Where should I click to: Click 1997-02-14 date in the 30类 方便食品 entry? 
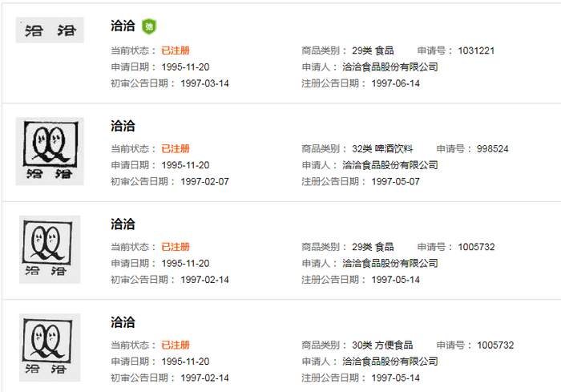point(204,378)
